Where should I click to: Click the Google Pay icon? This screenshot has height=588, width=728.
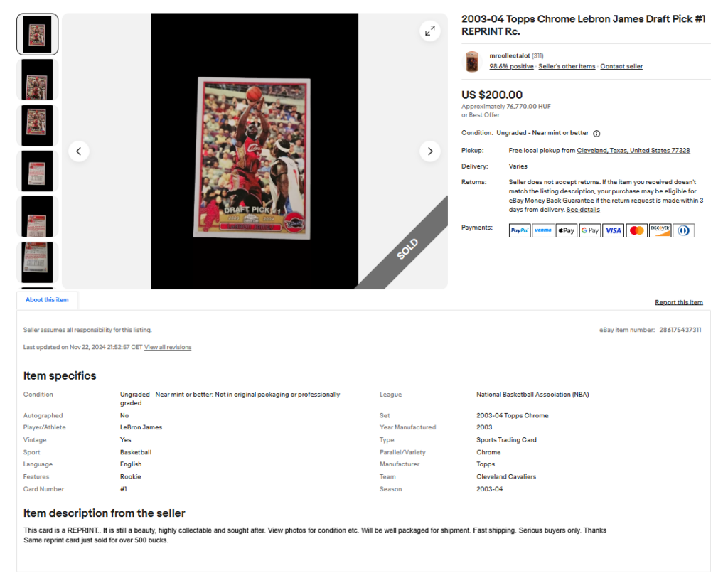pyautogui.click(x=589, y=230)
